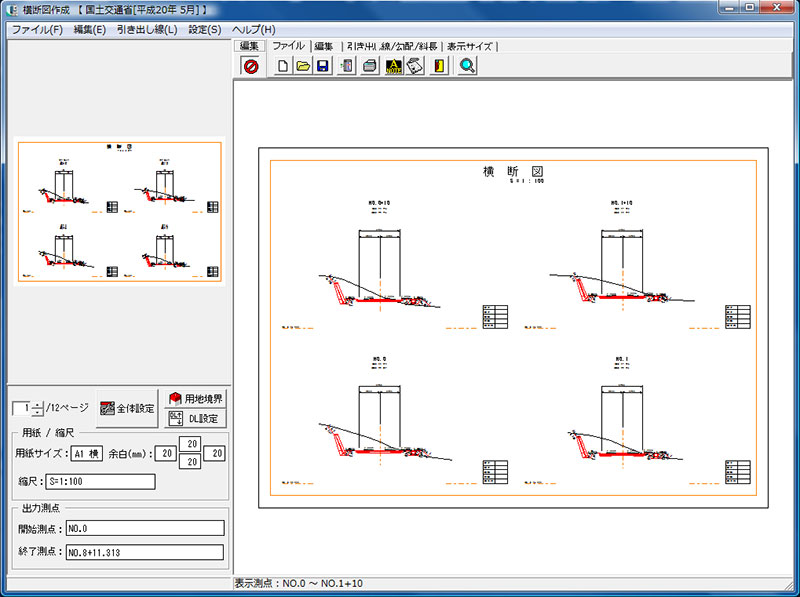The height and width of the screenshot is (597, 800).
Task: Click the exit door icon
Action: click(439, 67)
